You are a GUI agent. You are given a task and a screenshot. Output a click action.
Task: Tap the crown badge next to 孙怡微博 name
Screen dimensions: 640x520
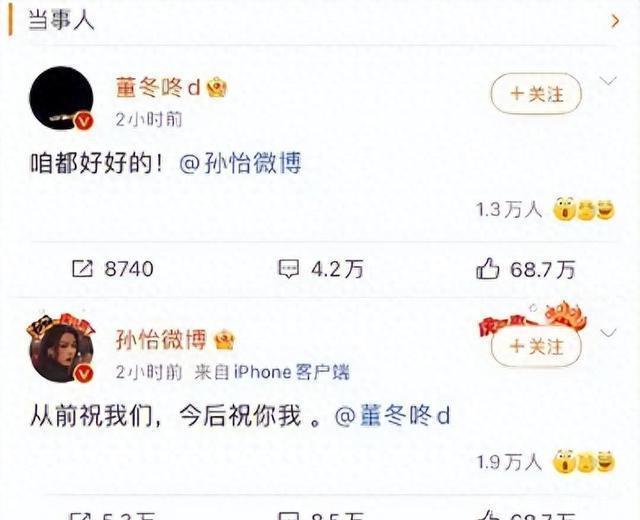[224, 340]
